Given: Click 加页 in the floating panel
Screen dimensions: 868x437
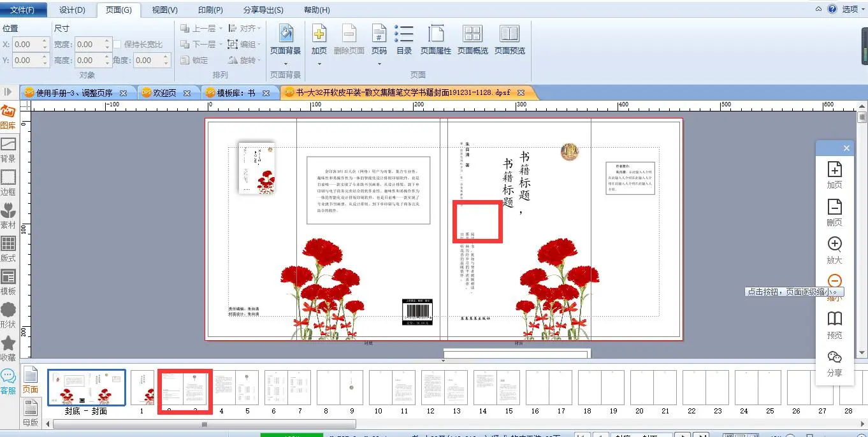Looking at the screenshot, I should pyautogui.click(x=834, y=175).
